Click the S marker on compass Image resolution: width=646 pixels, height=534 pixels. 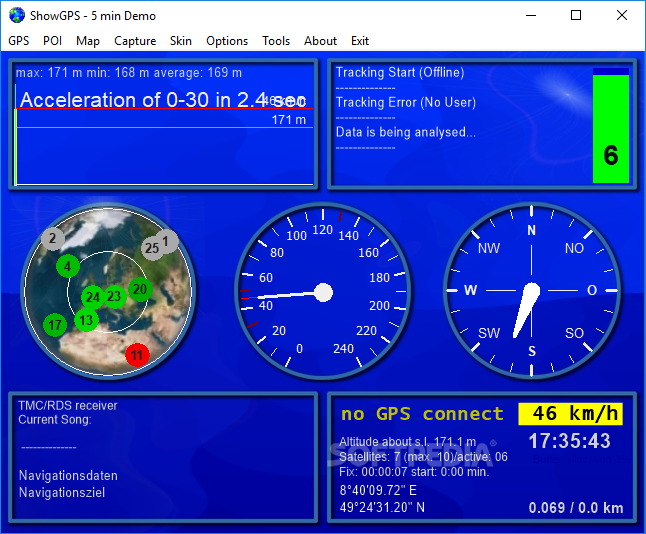pos(532,351)
